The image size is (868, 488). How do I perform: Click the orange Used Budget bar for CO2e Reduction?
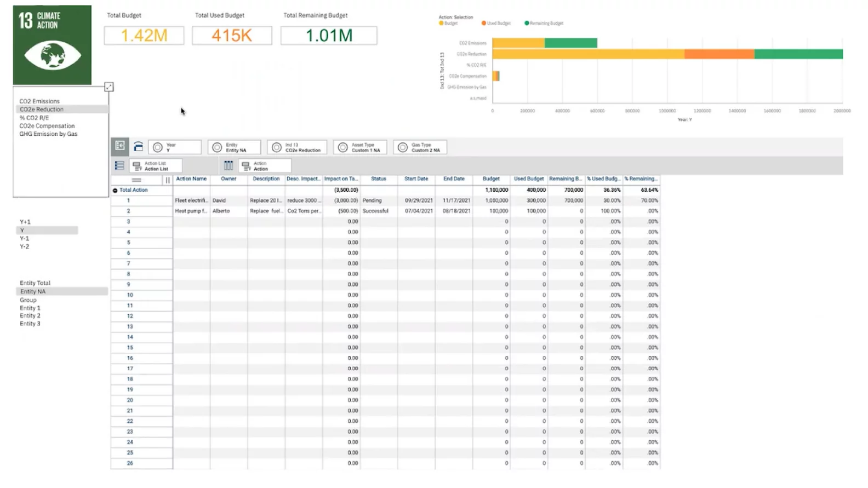719,54
